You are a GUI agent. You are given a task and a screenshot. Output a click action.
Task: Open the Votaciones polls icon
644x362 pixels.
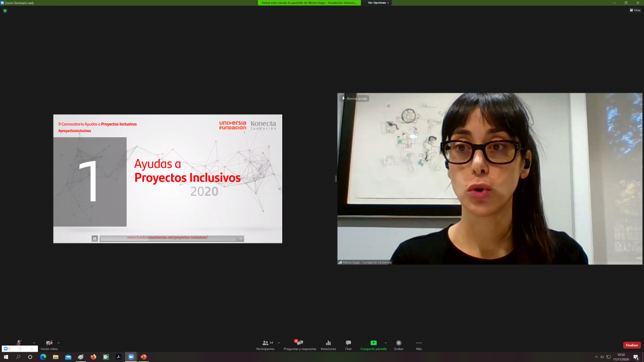click(x=328, y=345)
